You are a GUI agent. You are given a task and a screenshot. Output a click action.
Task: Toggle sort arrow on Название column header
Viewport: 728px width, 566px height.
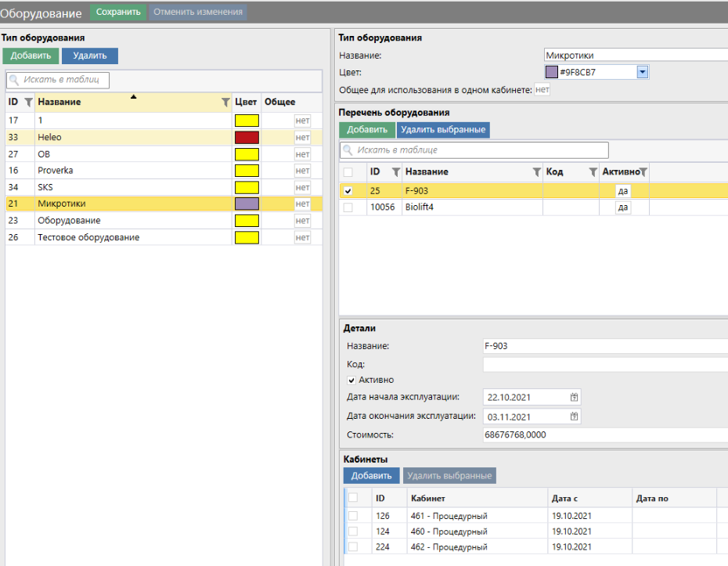pos(133,97)
